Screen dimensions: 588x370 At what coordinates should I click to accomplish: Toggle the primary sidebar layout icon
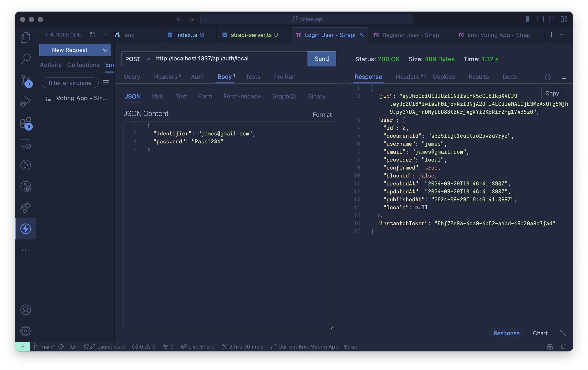pyautogui.click(x=529, y=19)
